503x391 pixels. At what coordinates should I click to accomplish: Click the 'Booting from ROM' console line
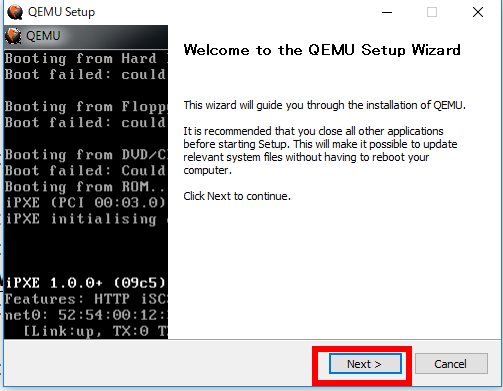(x=86, y=187)
